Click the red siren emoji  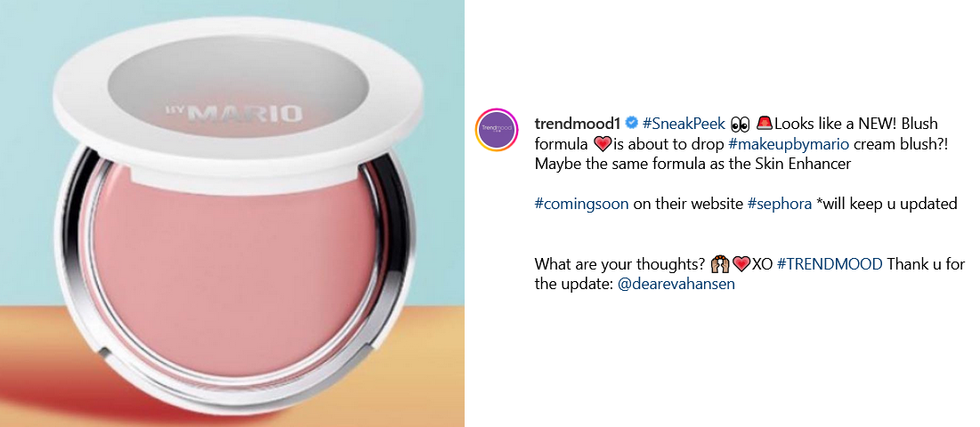(x=765, y=124)
